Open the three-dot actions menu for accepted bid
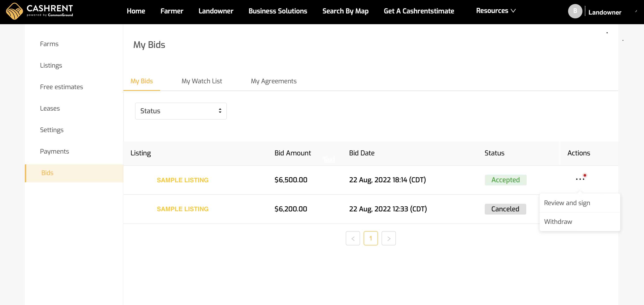The height and width of the screenshot is (305, 644). [580, 179]
